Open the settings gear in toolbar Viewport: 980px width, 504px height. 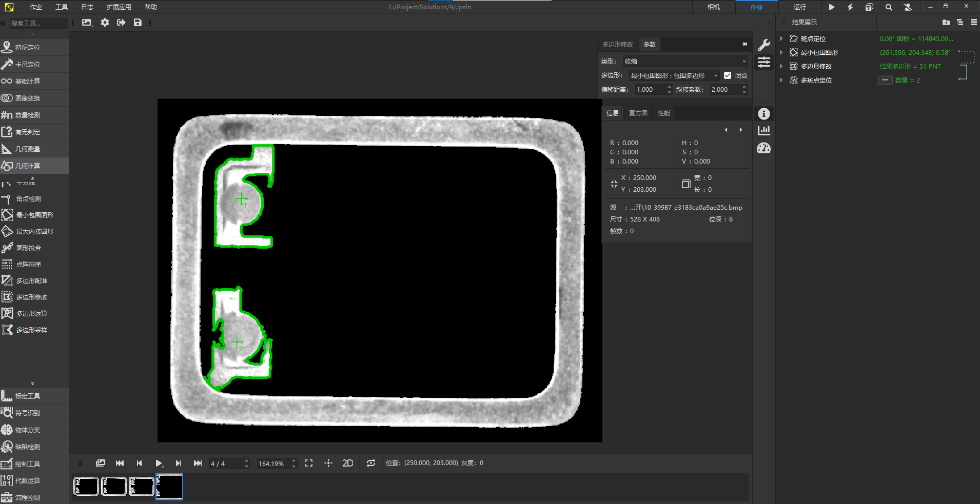tap(105, 23)
